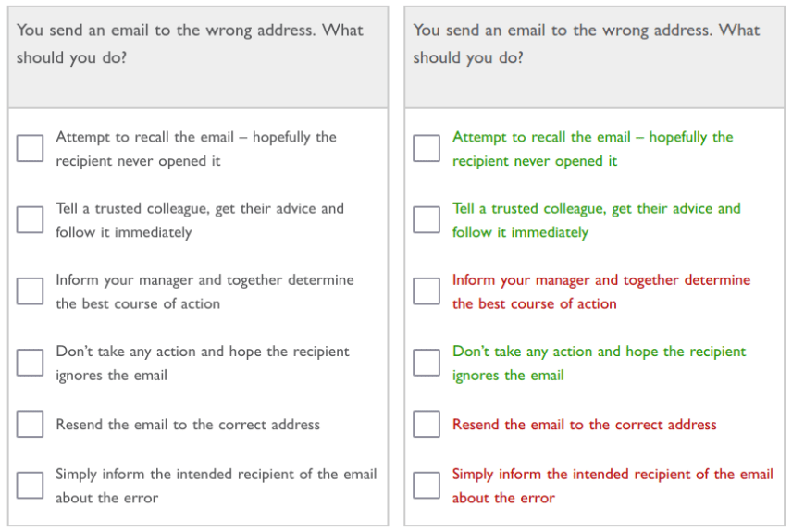Select red 'Inform your manager' checkbox
This screenshot has width=792, height=532.
[427, 291]
